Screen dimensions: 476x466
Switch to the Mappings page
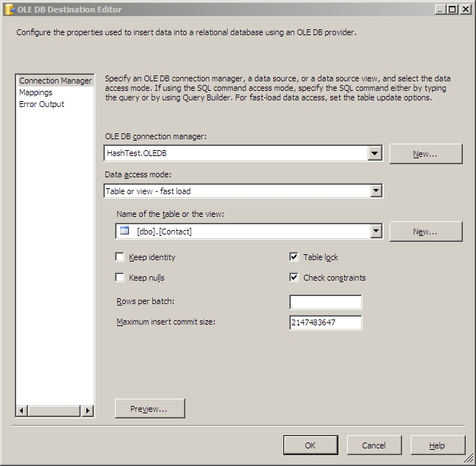coord(36,92)
